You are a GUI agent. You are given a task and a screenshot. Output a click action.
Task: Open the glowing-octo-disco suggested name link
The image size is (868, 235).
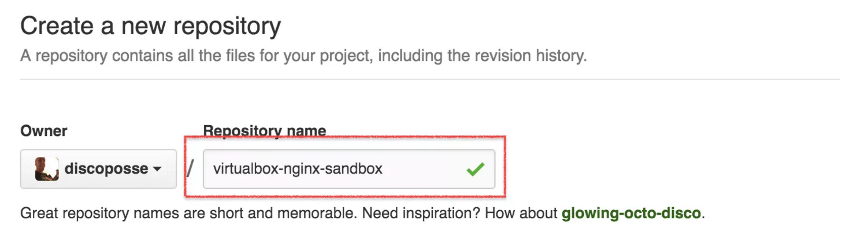tap(631, 213)
